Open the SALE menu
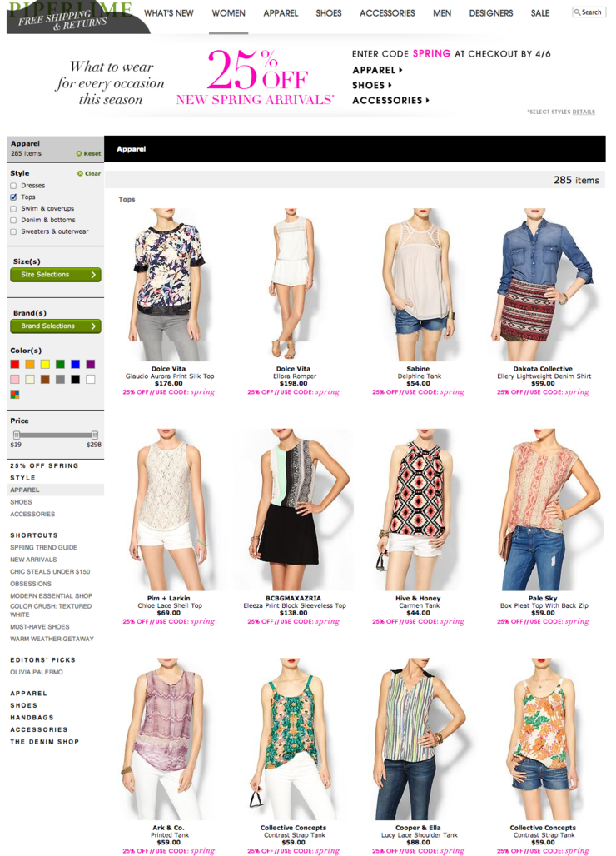The image size is (616, 856). [x=540, y=13]
